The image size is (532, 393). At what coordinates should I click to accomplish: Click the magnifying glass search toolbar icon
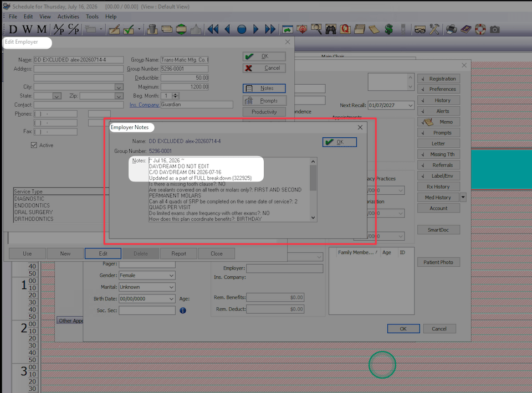(316, 29)
